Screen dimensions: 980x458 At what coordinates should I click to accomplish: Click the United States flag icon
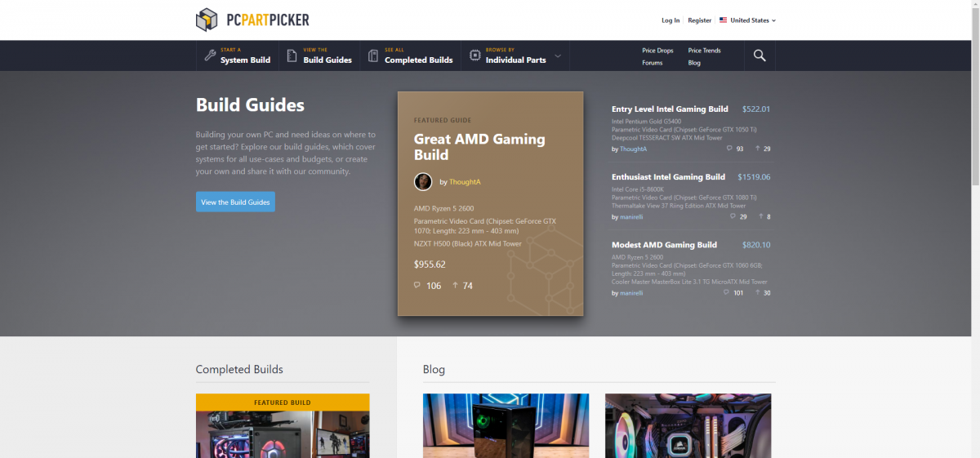[x=723, y=20]
